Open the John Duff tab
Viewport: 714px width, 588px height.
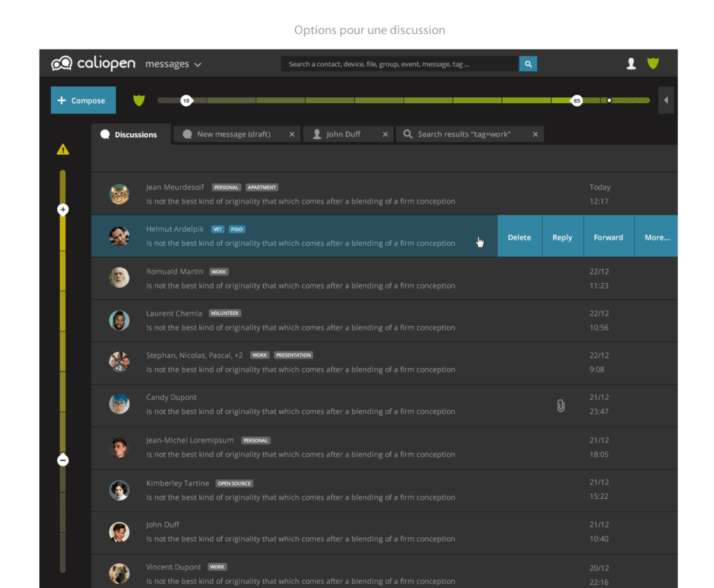coord(343,134)
